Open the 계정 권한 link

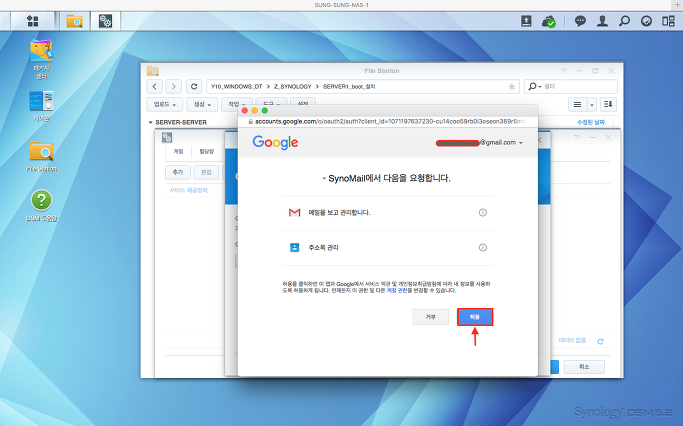pos(397,291)
